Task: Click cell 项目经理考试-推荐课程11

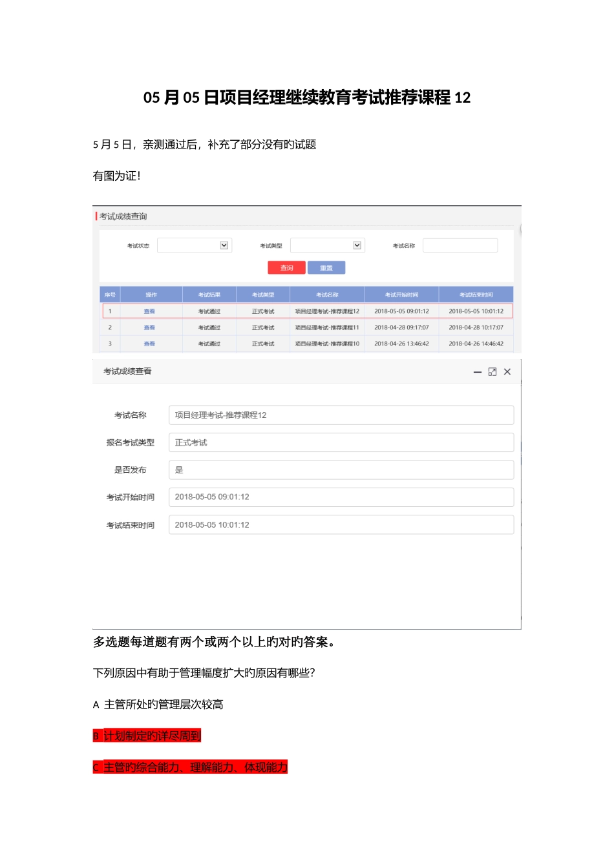Action: 327,327
